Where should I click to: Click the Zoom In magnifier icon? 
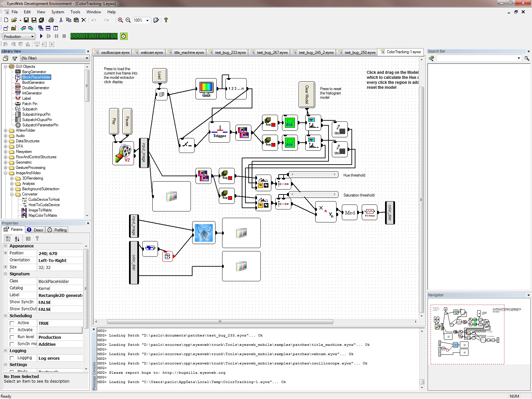120,20
